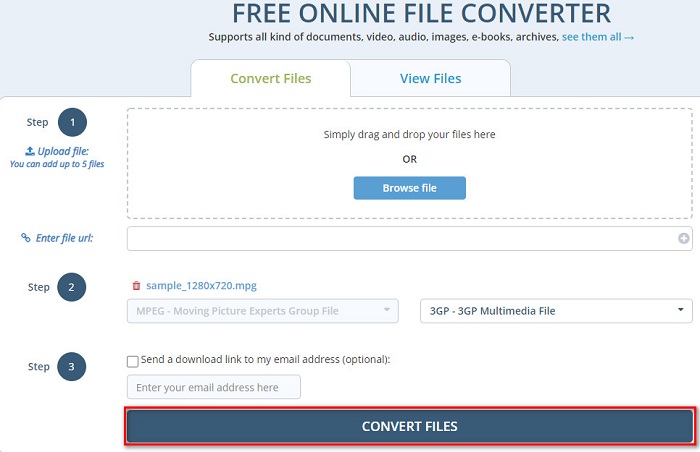Click the Enter file url label
Viewport: 700px width, 452px height.
(64, 238)
